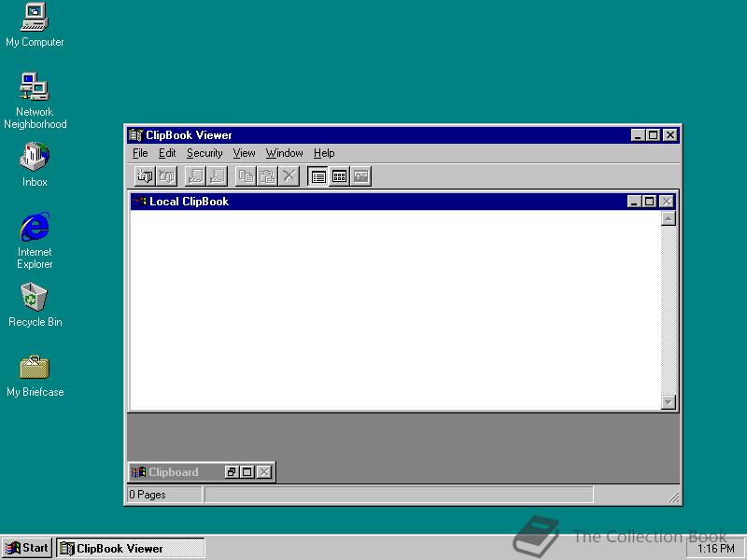747x560 pixels.
Task: Click the Disconnect toolbar icon
Action: click(165, 175)
